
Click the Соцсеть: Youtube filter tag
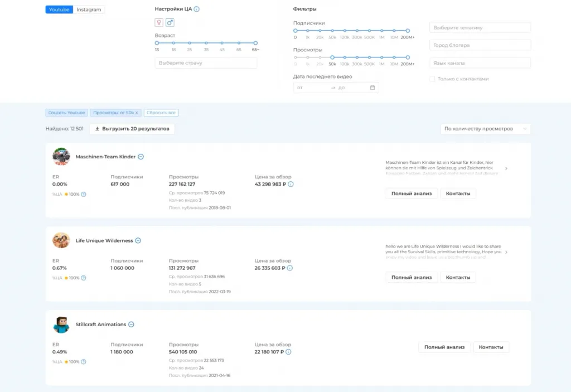(x=67, y=113)
